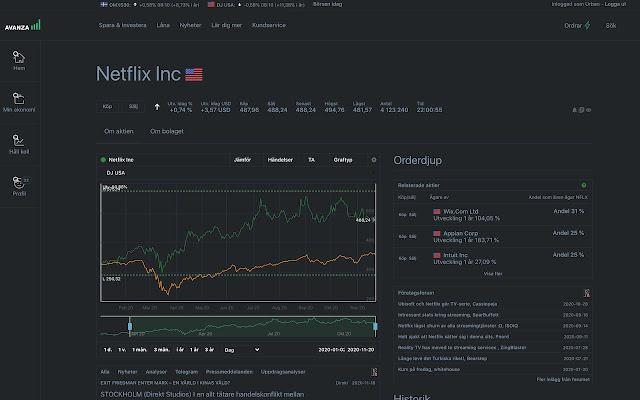This screenshot has height=400, width=640.
Task: Click the Sök search link
Action: [611, 25]
